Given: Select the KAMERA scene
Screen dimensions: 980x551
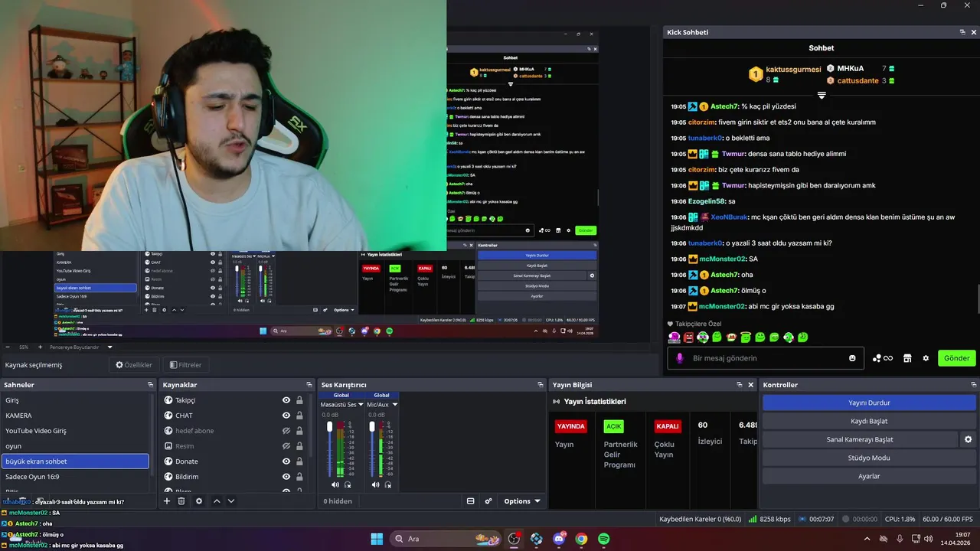Looking at the screenshot, I should [75, 416].
